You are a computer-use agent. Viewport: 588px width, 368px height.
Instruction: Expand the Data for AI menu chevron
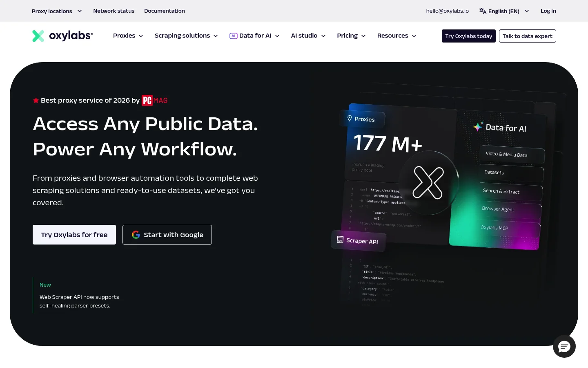coord(277,36)
